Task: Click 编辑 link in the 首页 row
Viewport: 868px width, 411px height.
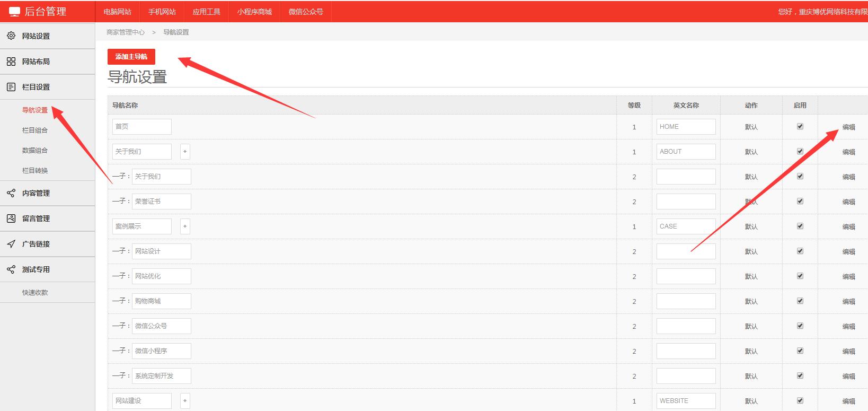Action: (848, 127)
